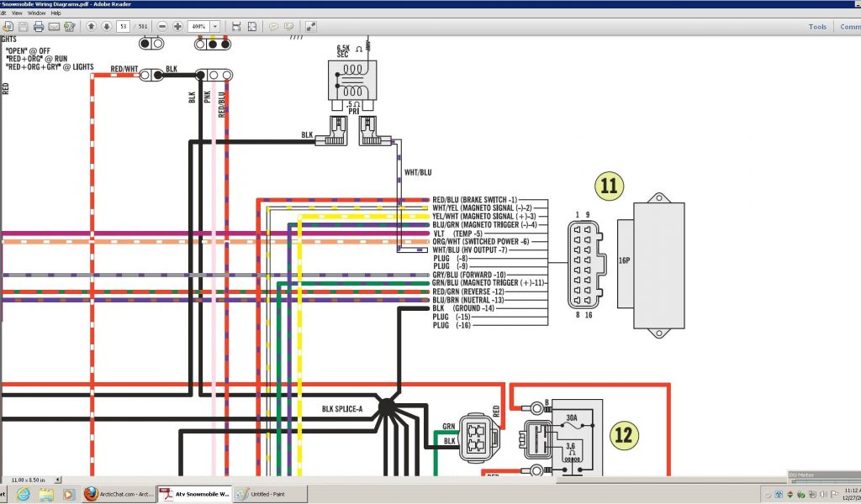Open the Tools pane
Image resolution: width=861 pixels, height=504 pixels.
[817, 27]
